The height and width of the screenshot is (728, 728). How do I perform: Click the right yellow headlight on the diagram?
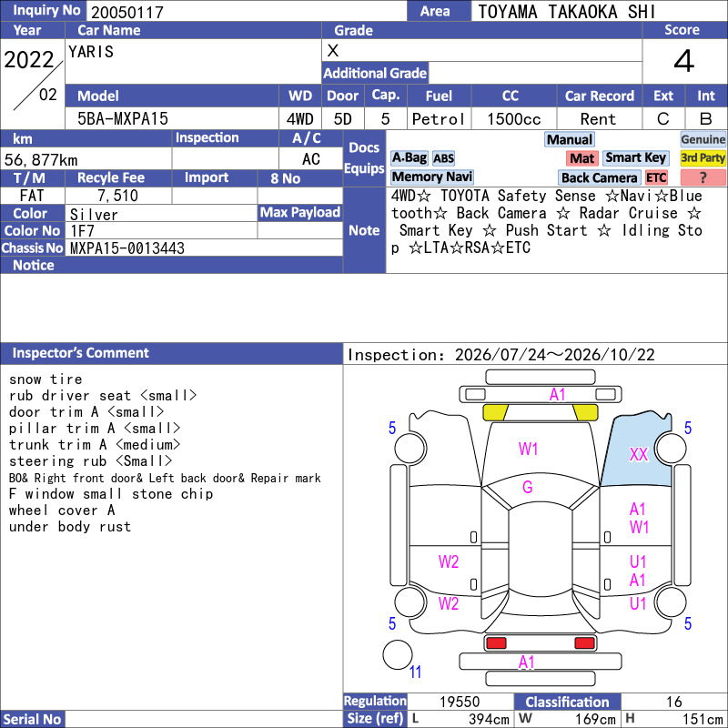pos(585,413)
